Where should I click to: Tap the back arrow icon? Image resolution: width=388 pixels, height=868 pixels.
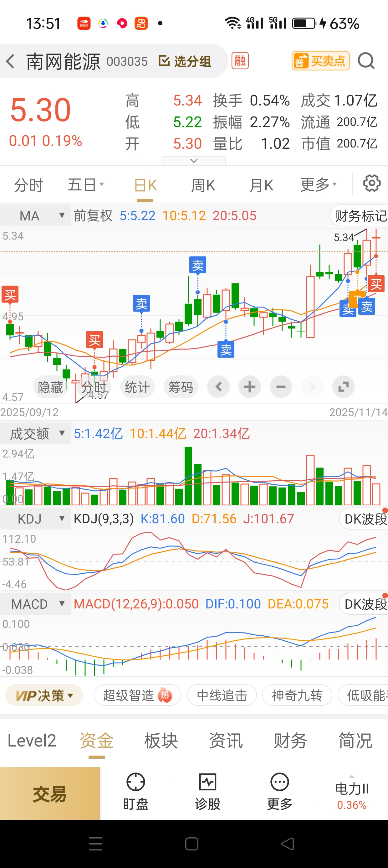click(x=10, y=61)
